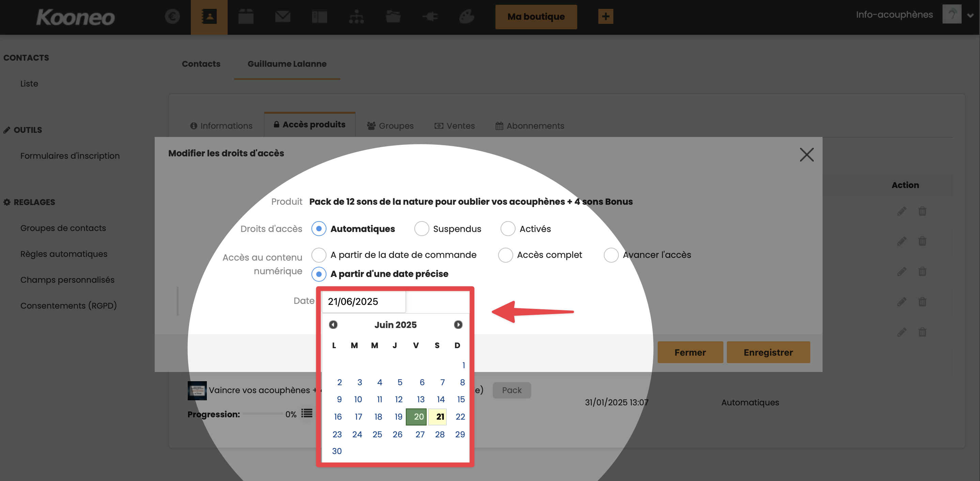This screenshot has height=481, width=980.
Task: Open the euro sales icon in top bar
Action: (172, 16)
